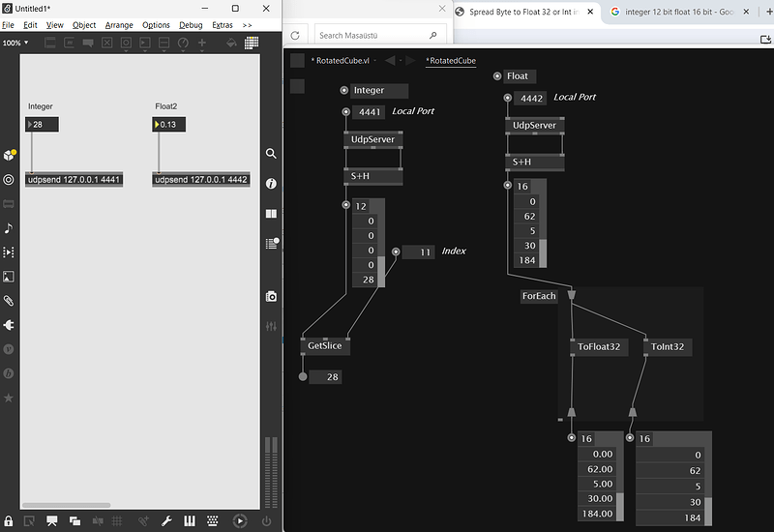Screen dimensions: 774x532
Task: Click the Max for Live target icon in left sidebar
Action: (x=9, y=180)
